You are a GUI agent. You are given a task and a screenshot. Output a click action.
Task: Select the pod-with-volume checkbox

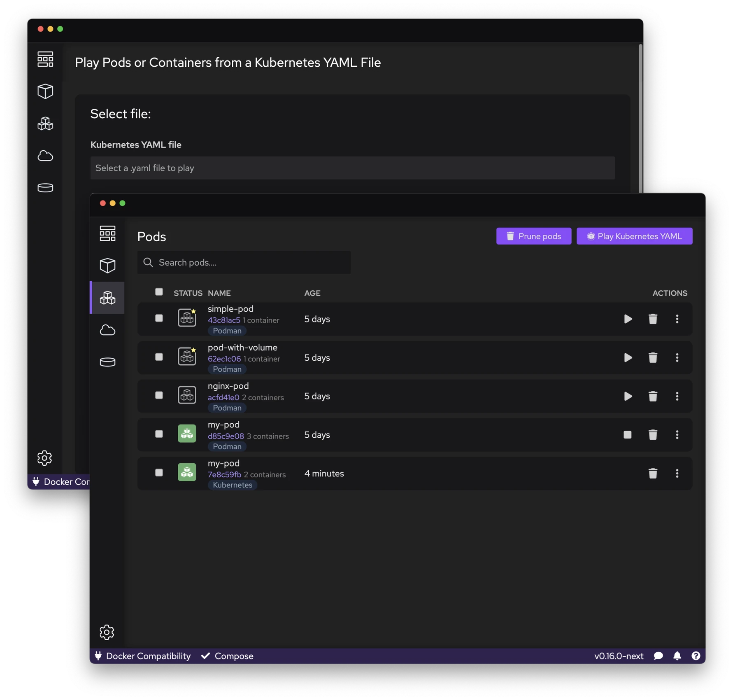pos(159,357)
